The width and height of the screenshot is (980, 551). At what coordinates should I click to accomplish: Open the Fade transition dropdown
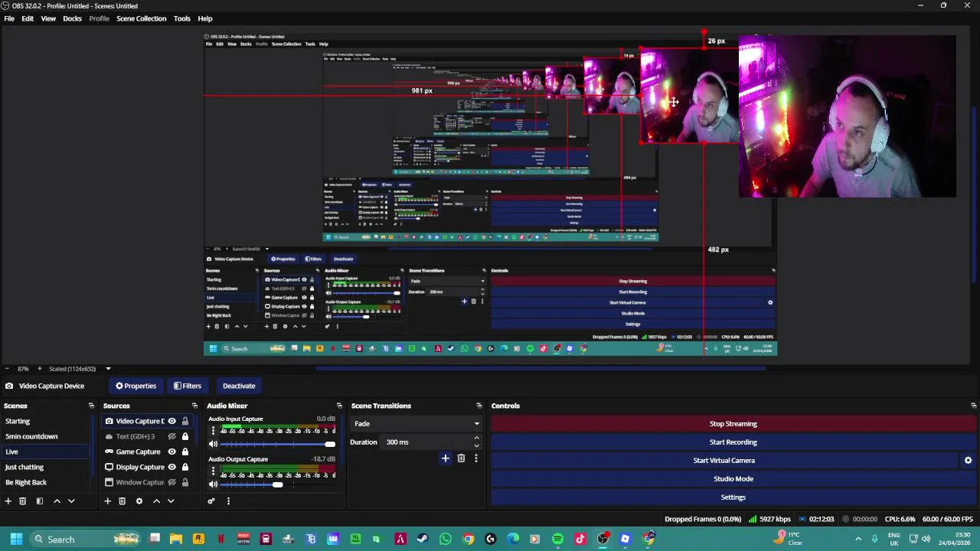(416, 423)
